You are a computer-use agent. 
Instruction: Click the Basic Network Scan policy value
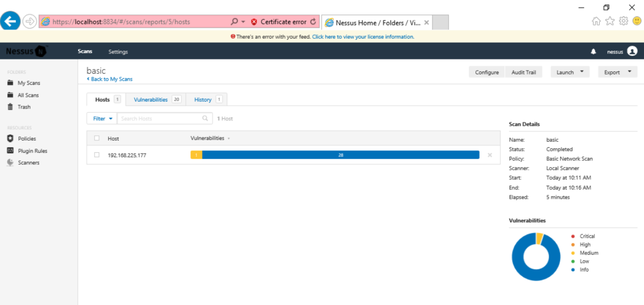click(569, 159)
